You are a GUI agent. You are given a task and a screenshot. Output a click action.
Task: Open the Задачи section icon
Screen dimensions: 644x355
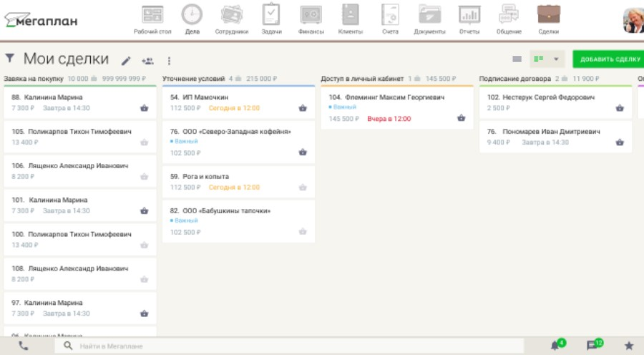(271, 16)
